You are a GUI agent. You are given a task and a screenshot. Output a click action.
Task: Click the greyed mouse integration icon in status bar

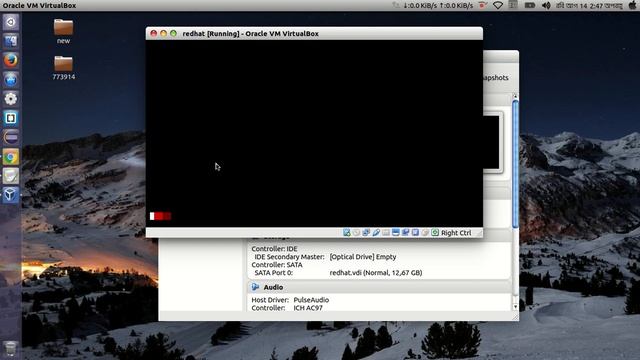pyautogui.click(x=425, y=233)
